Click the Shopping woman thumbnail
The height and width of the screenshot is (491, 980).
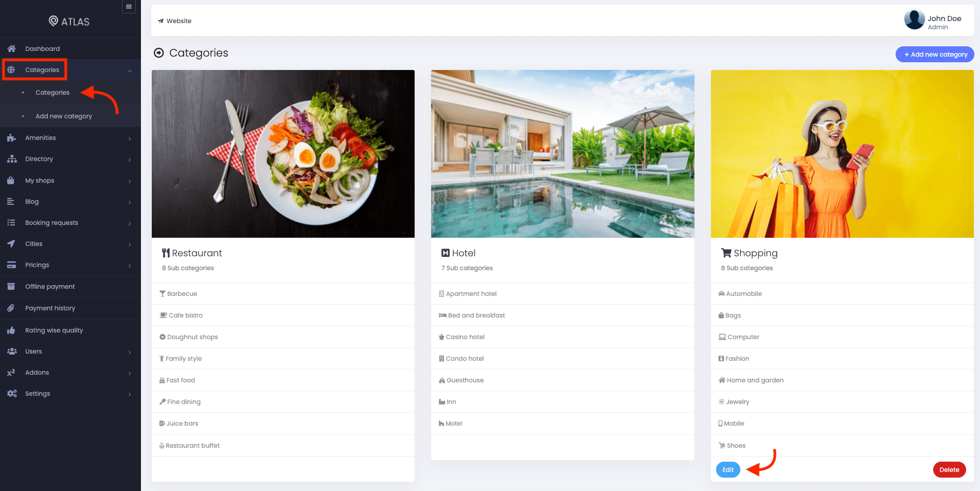[842, 154]
